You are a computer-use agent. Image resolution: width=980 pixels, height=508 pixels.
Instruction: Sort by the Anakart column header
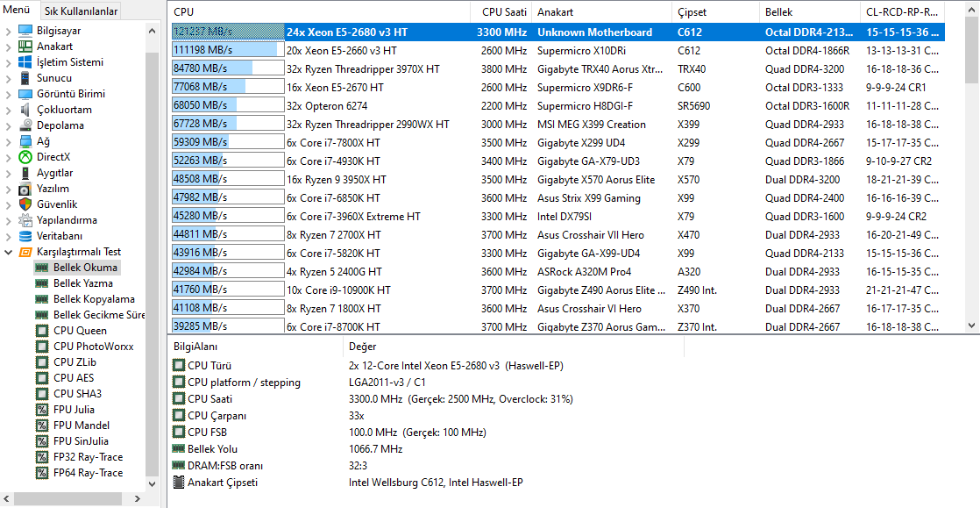(x=602, y=12)
